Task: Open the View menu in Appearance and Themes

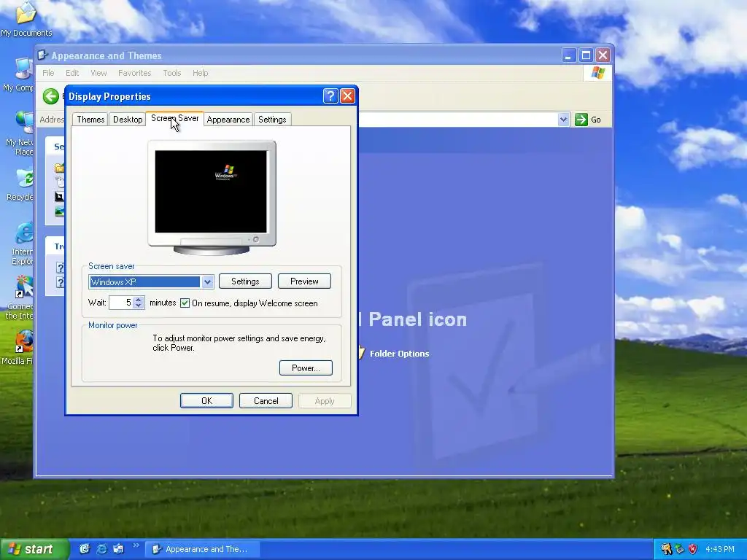Action: [98, 73]
